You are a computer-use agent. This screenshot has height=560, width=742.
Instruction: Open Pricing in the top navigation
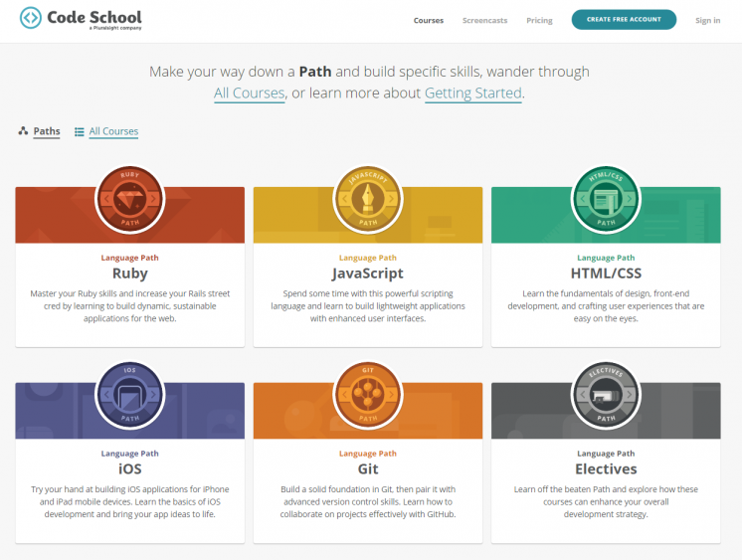(x=539, y=20)
